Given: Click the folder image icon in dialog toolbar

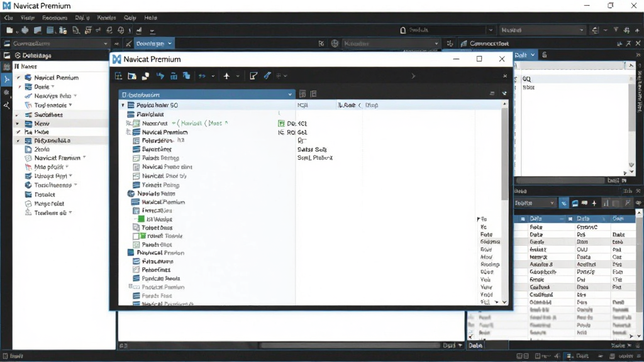Looking at the screenshot, I should (132, 76).
